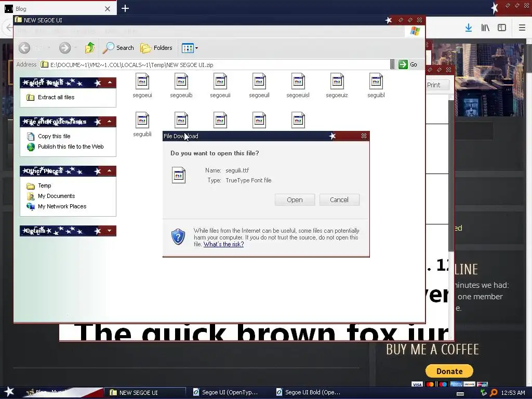Screen dimensions: 532x399
Task: Click the Go button beside address bar
Action: coord(408,64)
